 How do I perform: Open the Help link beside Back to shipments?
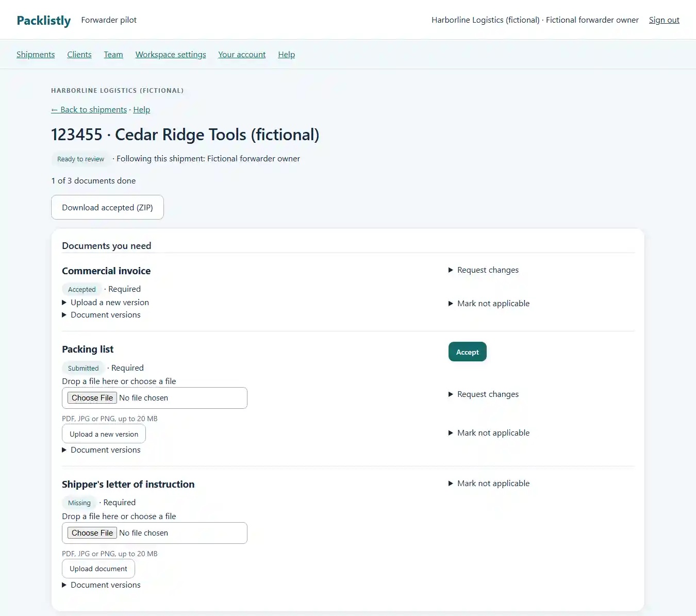point(142,110)
